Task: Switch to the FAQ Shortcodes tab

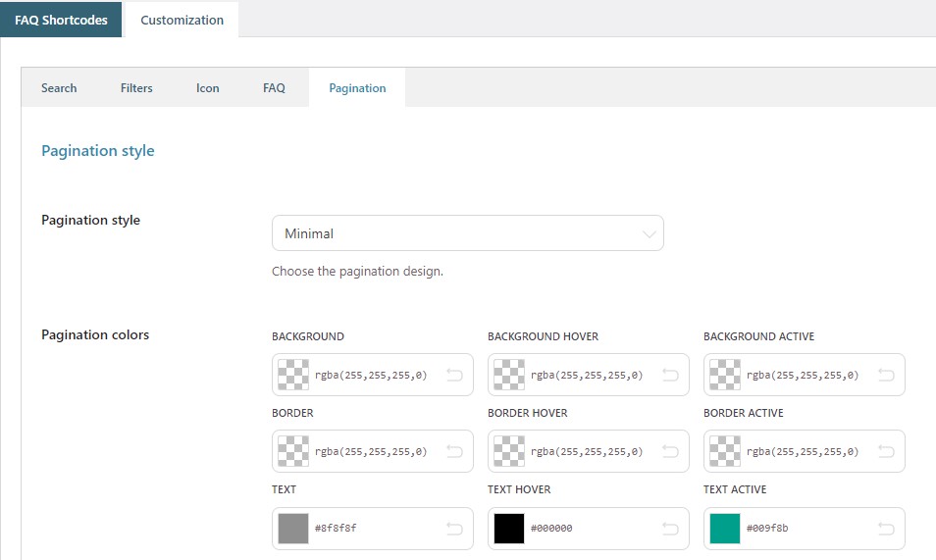Action: point(61,20)
